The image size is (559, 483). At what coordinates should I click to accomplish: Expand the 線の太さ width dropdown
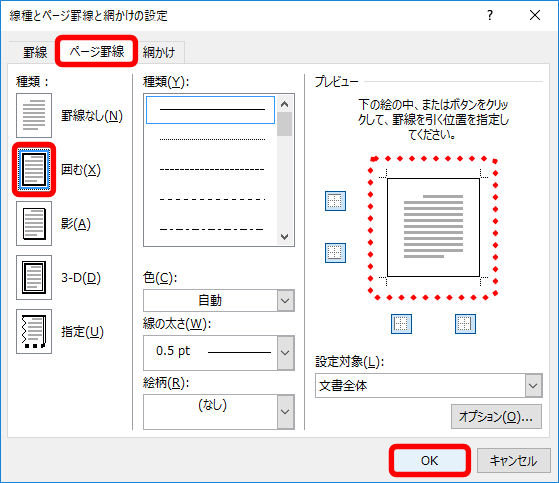pyautogui.click(x=219, y=353)
